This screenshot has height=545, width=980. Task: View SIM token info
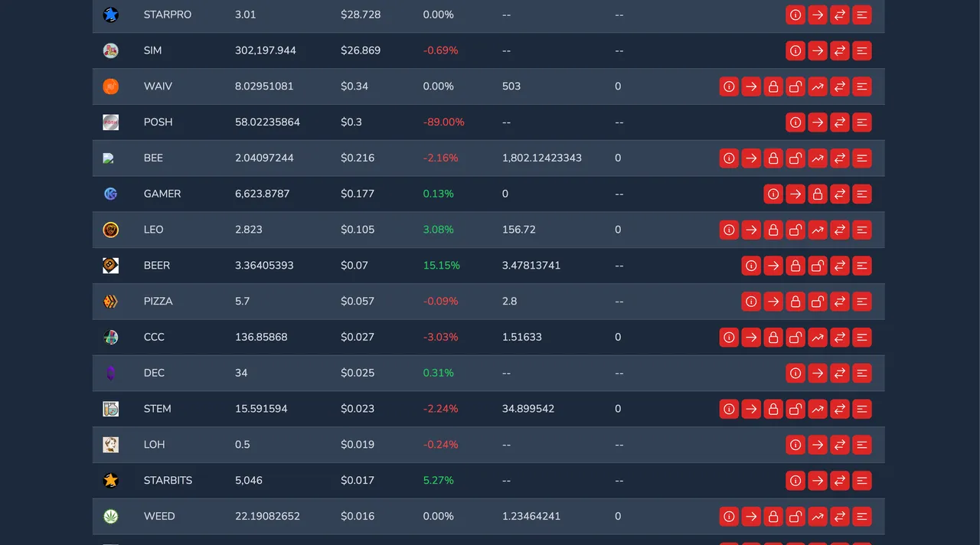coord(795,51)
